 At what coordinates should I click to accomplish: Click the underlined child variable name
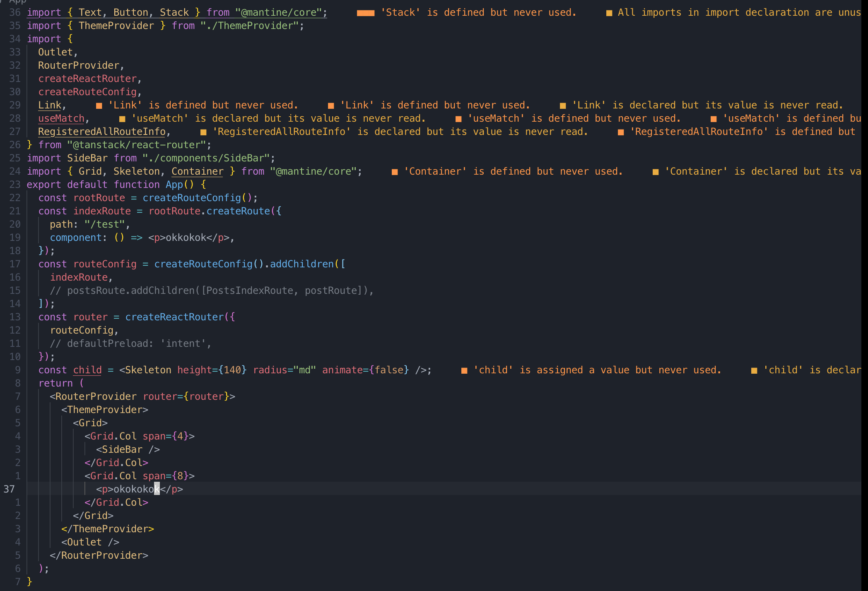87,370
